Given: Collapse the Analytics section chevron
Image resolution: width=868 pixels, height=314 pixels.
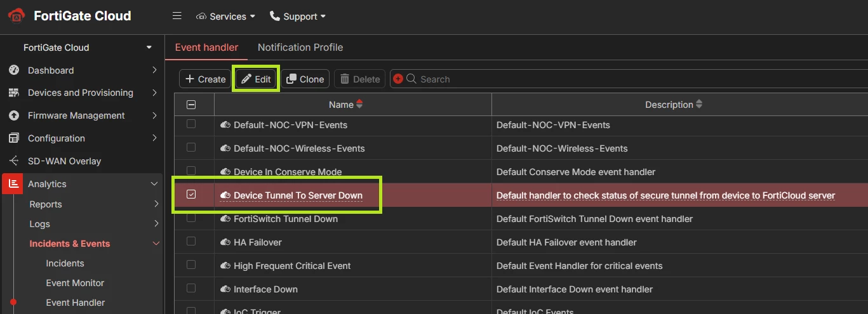Looking at the screenshot, I should [154, 184].
